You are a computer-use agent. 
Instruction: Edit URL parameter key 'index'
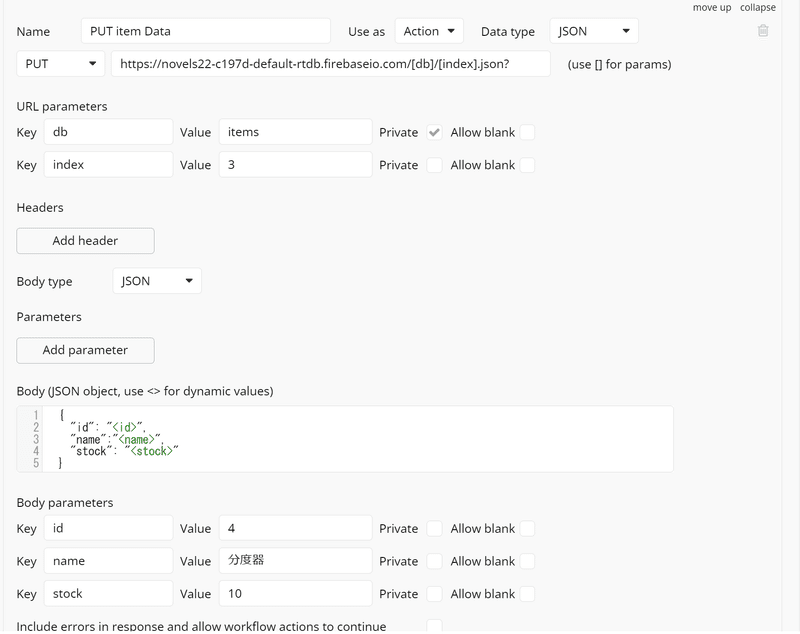pyautogui.click(x=108, y=165)
